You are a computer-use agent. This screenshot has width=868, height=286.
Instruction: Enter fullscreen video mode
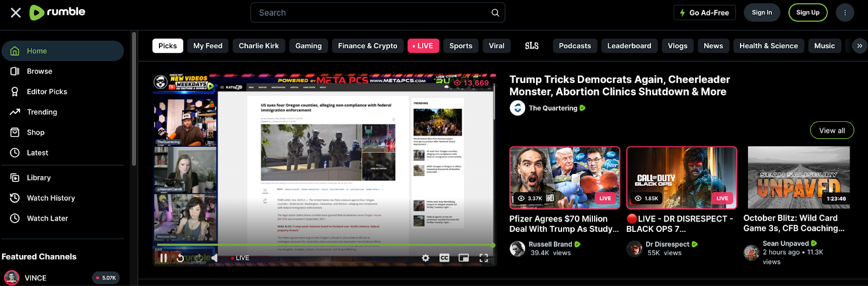[x=483, y=258]
